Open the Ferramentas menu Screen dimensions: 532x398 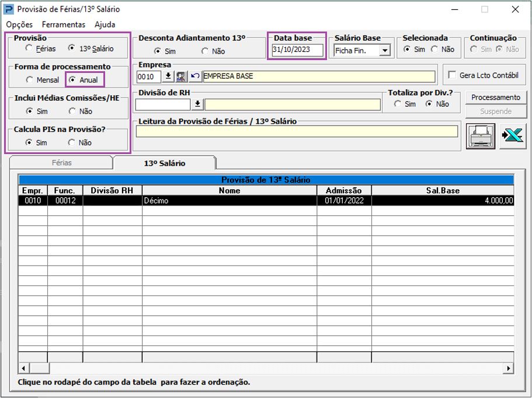pos(63,25)
